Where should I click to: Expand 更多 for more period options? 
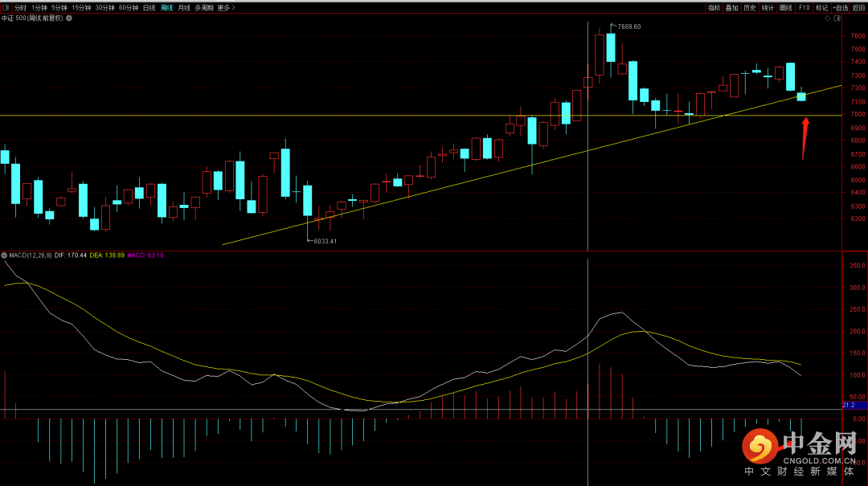coord(226,7)
